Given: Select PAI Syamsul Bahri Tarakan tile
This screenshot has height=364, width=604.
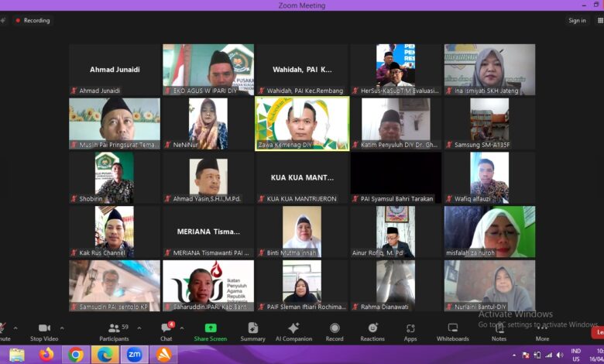Looking at the screenshot, I should (x=396, y=177).
